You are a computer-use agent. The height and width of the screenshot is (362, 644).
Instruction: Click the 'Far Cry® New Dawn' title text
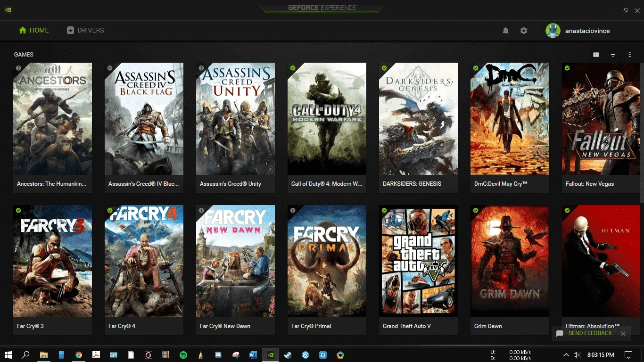coord(225,326)
